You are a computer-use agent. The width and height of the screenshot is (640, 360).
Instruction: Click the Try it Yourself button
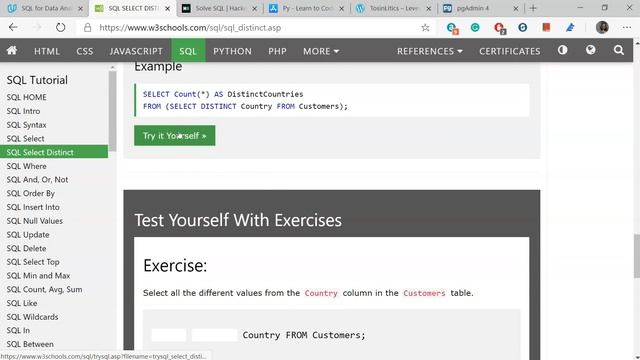(175, 136)
